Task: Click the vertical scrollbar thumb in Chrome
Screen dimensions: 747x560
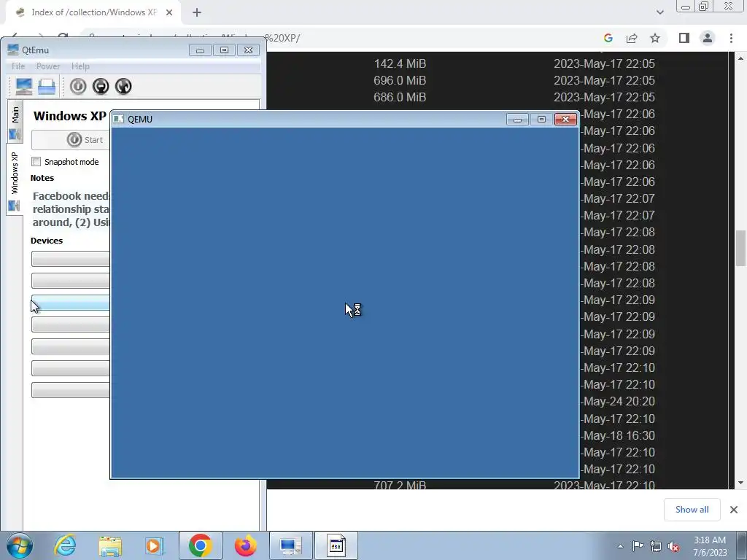Action: [x=741, y=248]
